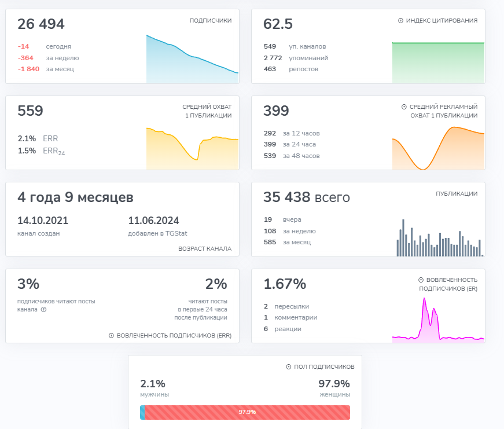Click 1 комментарии row
504x429 pixels.
[290, 317]
